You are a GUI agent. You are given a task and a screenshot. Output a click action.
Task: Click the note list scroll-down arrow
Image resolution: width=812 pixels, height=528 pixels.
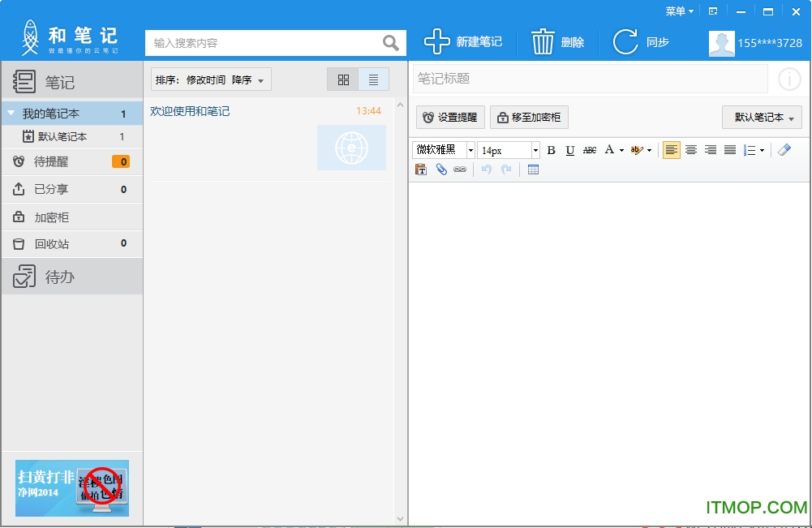coord(400,519)
